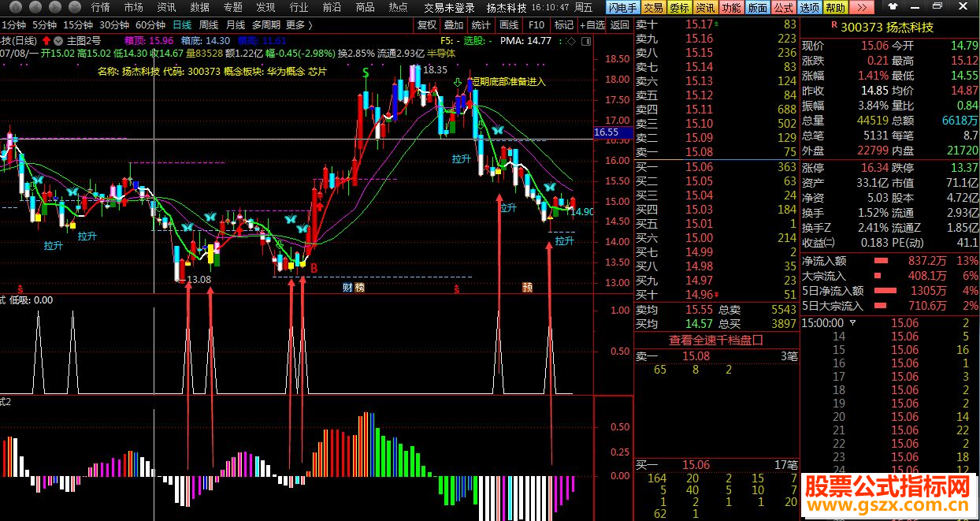This screenshot has height=521, width=980.
Task: Switch to 30分钟 period
Action: click(x=114, y=24)
